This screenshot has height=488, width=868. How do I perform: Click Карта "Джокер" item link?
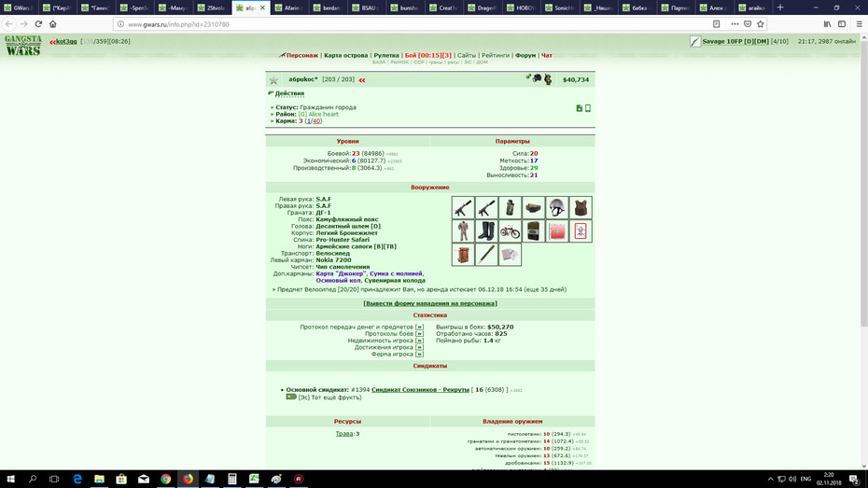(x=341, y=273)
